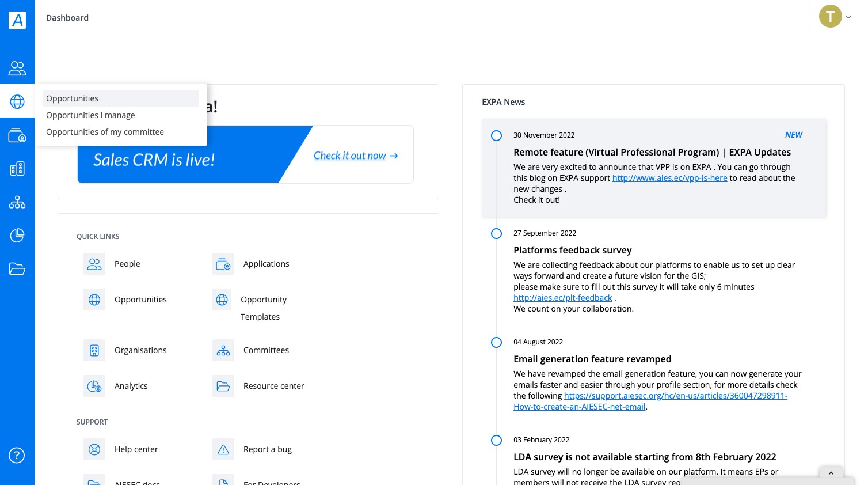Screen dimensions: 868x485
Task: Open the Opportunity Templates quick link text
Action: pos(264,308)
